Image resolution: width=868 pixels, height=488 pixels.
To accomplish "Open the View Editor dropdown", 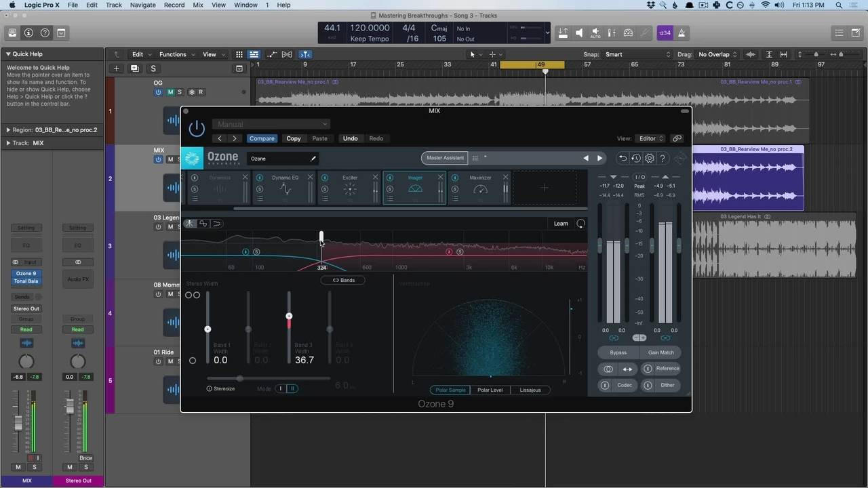I will tap(651, 138).
